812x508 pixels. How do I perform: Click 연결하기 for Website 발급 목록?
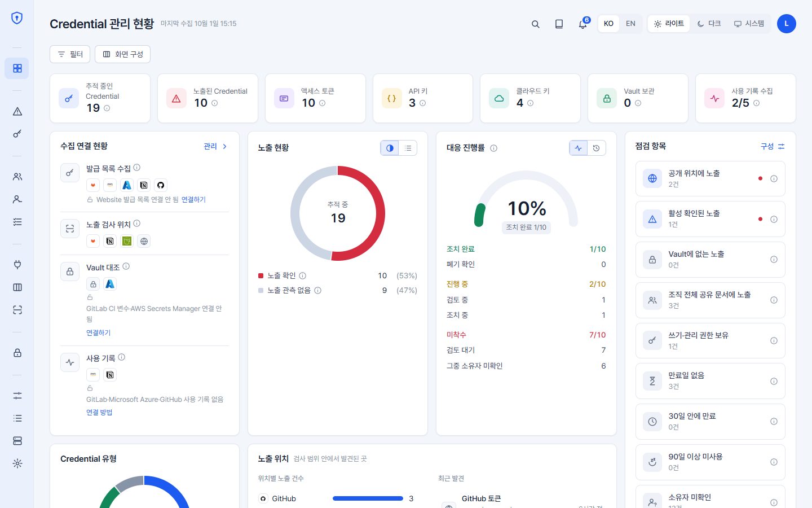(193, 200)
